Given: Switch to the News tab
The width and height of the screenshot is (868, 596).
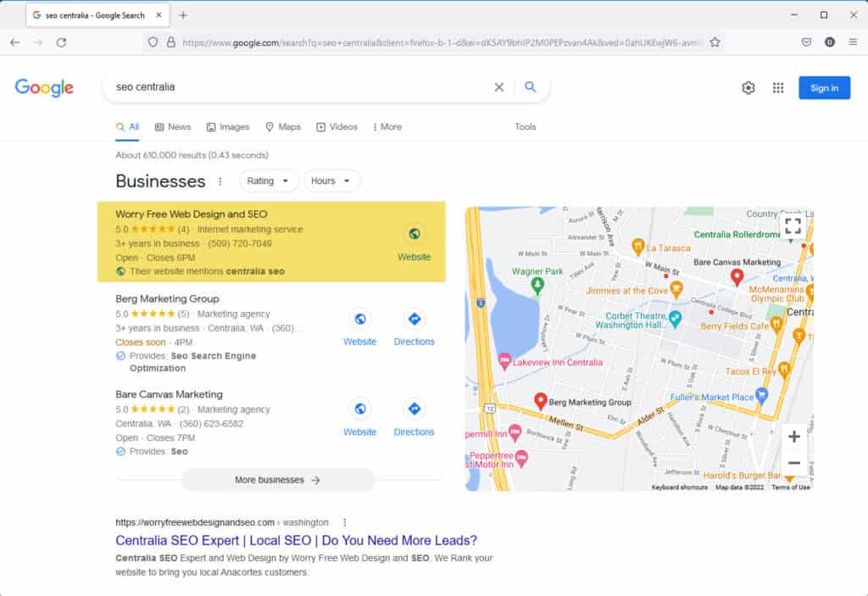Looking at the screenshot, I should 173,127.
